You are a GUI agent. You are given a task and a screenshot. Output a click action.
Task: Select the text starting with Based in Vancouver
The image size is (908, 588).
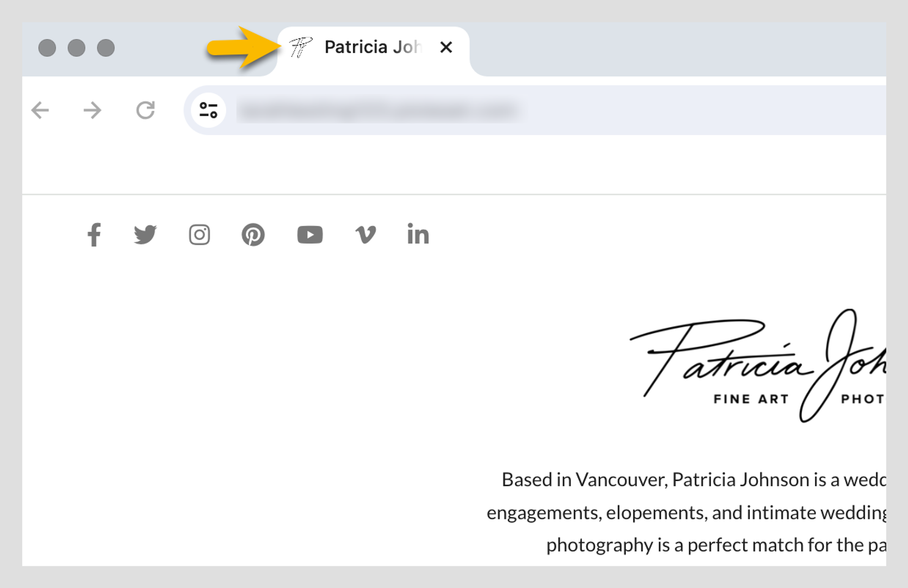click(681, 480)
